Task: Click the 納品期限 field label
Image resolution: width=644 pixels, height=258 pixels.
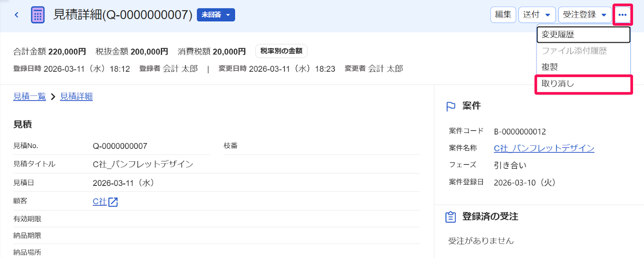Action: click(x=27, y=235)
